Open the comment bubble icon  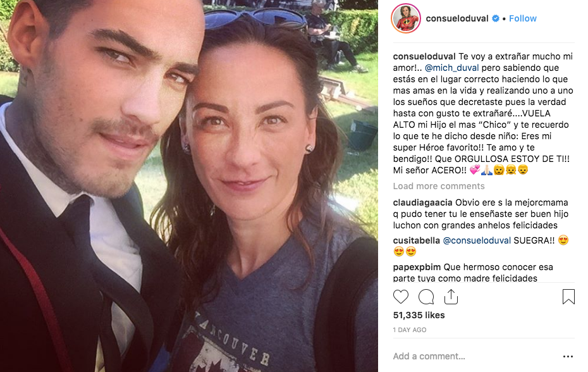point(426,297)
